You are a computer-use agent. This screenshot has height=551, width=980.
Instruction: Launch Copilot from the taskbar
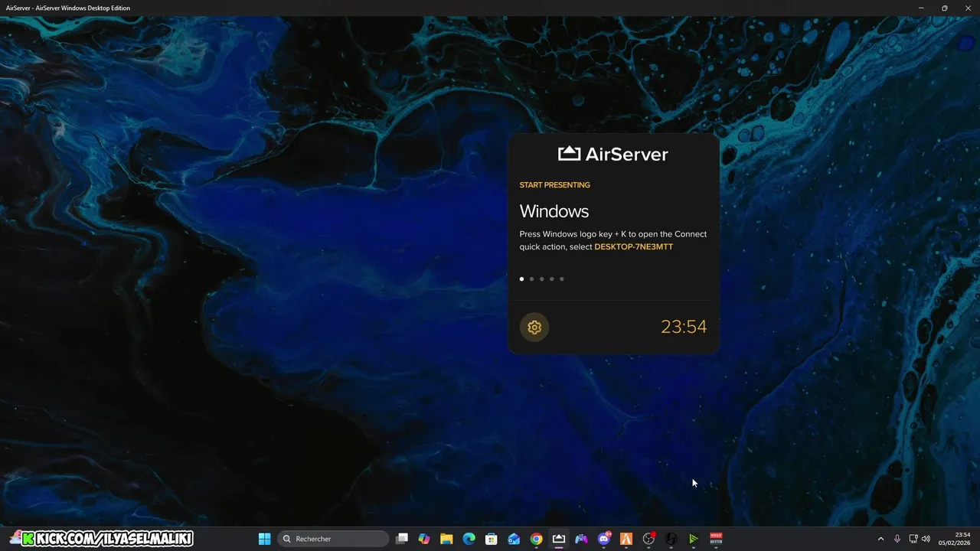pyautogui.click(x=424, y=539)
